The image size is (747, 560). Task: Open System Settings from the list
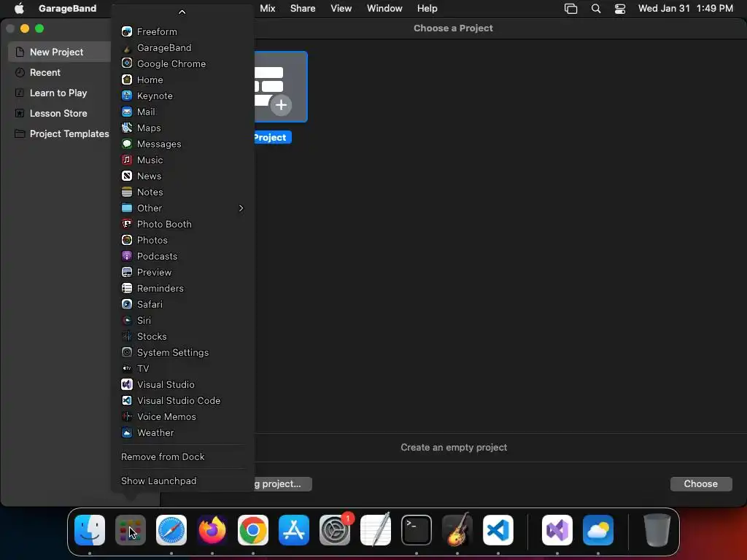coord(182,352)
